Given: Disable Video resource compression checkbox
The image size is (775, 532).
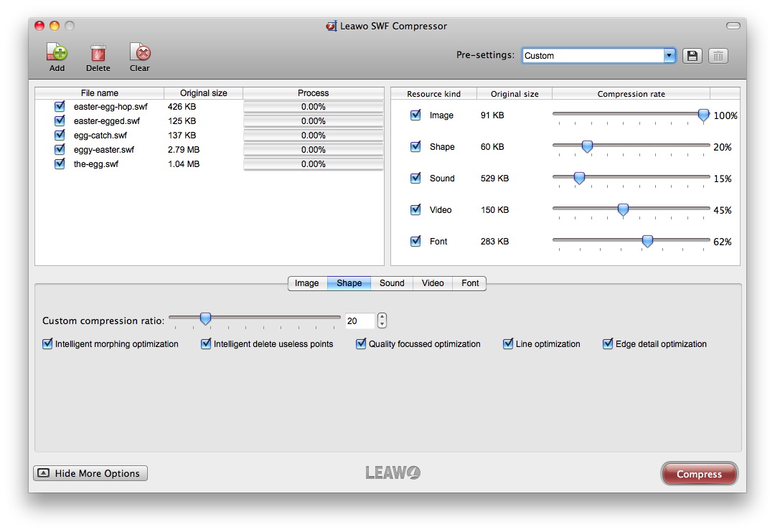Looking at the screenshot, I should coord(415,210).
